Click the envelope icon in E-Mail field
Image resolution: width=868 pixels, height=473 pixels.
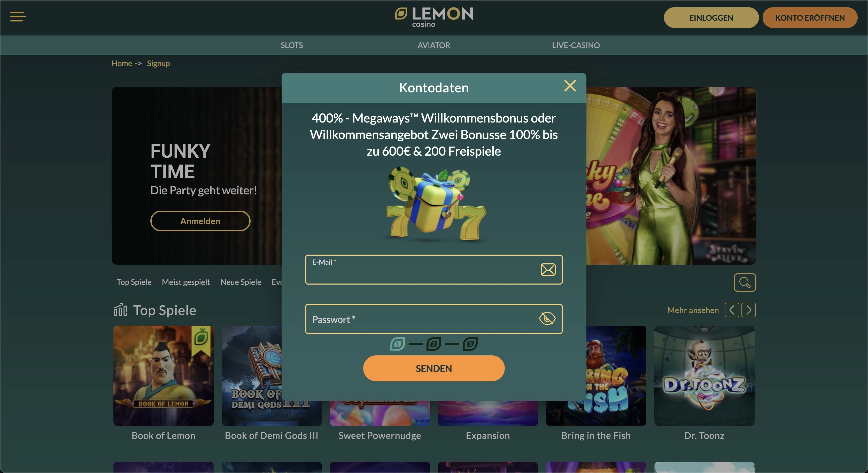(548, 269)
